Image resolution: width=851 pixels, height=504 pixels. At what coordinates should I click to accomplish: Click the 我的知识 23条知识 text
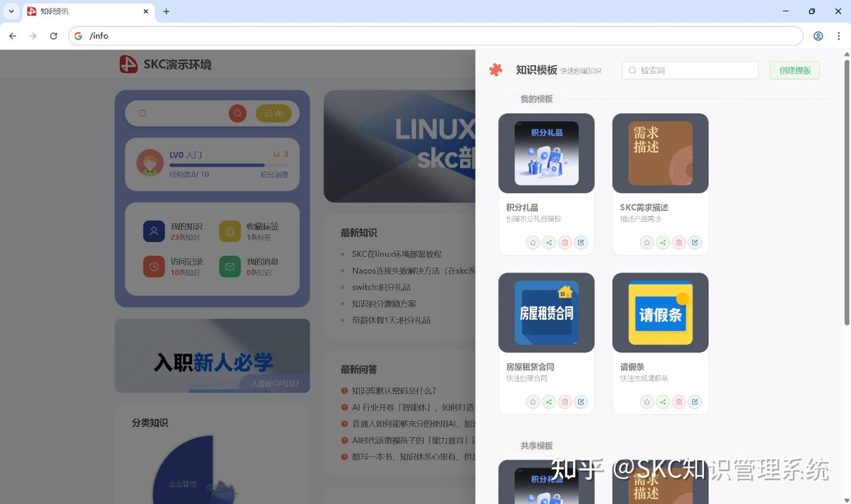186,231
